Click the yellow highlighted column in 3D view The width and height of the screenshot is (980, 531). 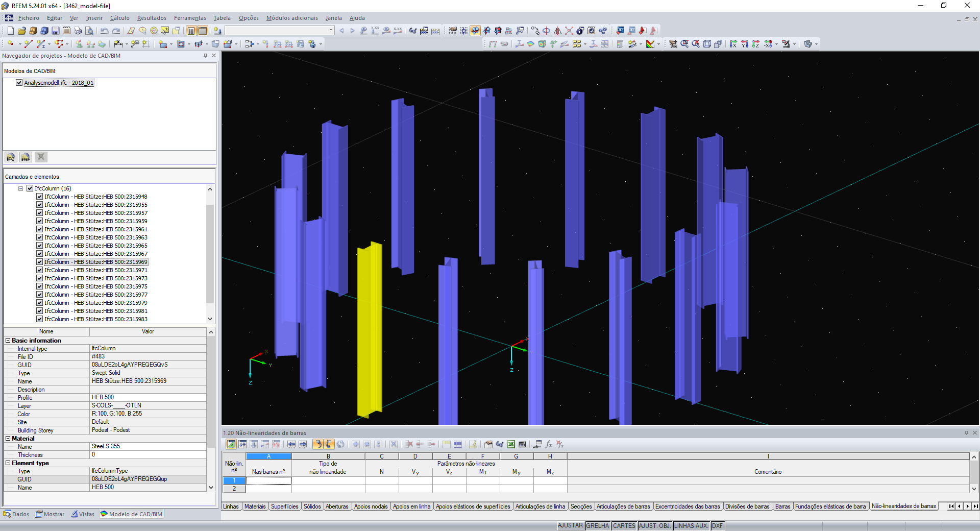click(370, 329)
